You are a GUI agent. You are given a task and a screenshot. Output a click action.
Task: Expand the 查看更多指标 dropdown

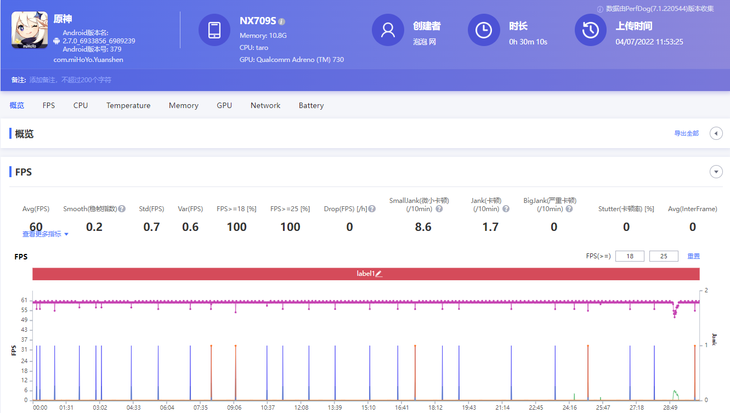(45, 234)
